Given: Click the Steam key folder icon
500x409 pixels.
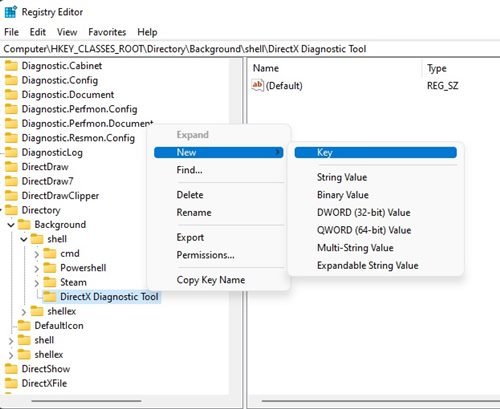Looking at the screenshot, I should point(50,282).
